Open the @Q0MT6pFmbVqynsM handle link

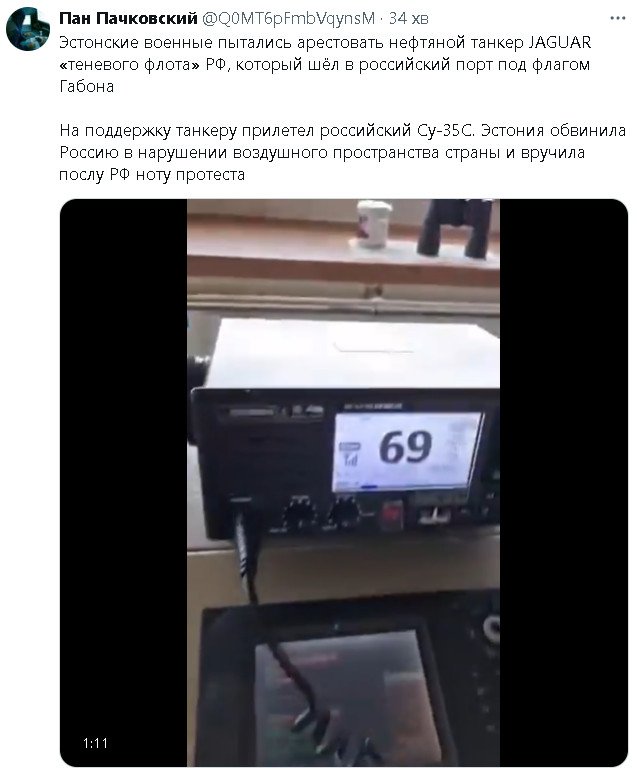[289, 18]
